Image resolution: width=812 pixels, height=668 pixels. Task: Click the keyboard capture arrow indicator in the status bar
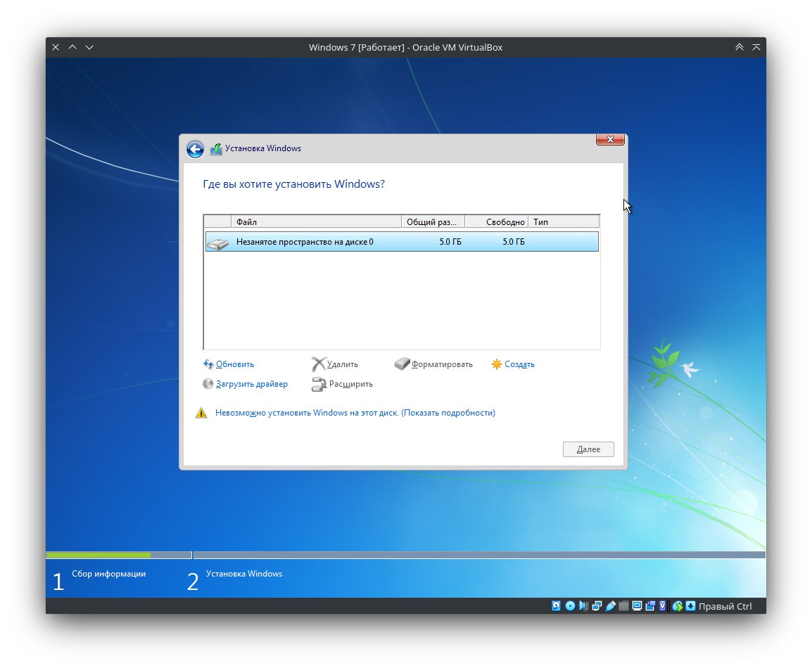tap(691, 606)
